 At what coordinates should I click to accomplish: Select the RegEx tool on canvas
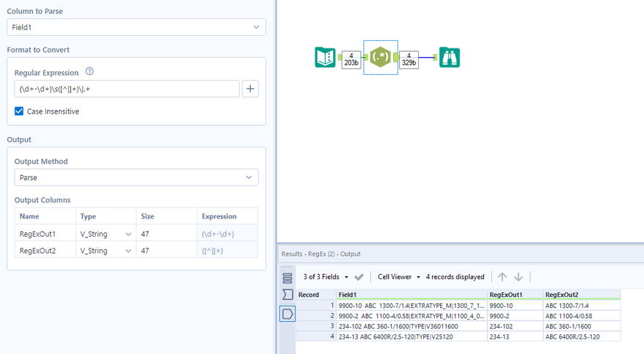[381, 57]
